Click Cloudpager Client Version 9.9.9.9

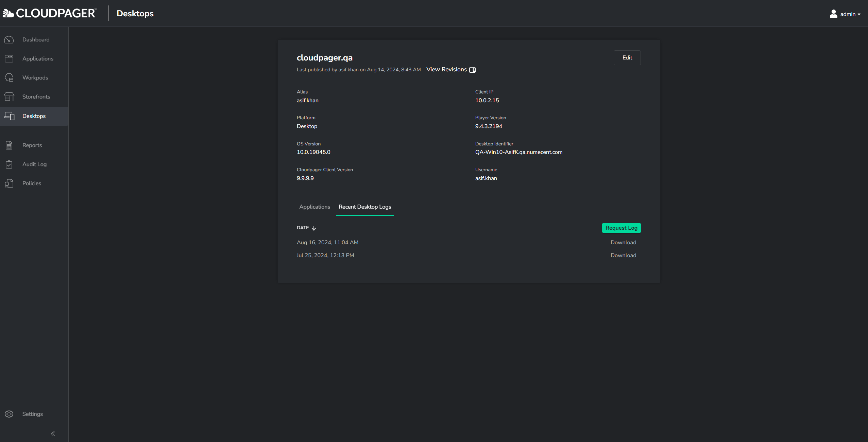point(305,178)
